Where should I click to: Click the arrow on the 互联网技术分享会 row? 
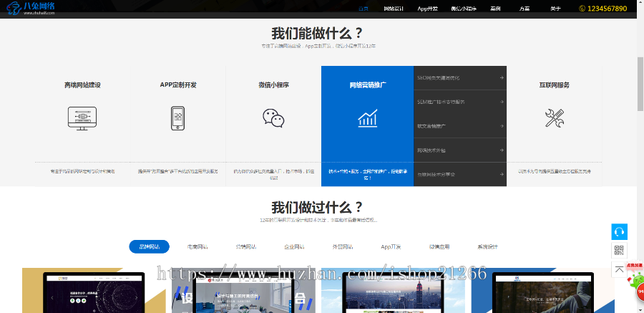pyautogui.click(x=502, y=174)
